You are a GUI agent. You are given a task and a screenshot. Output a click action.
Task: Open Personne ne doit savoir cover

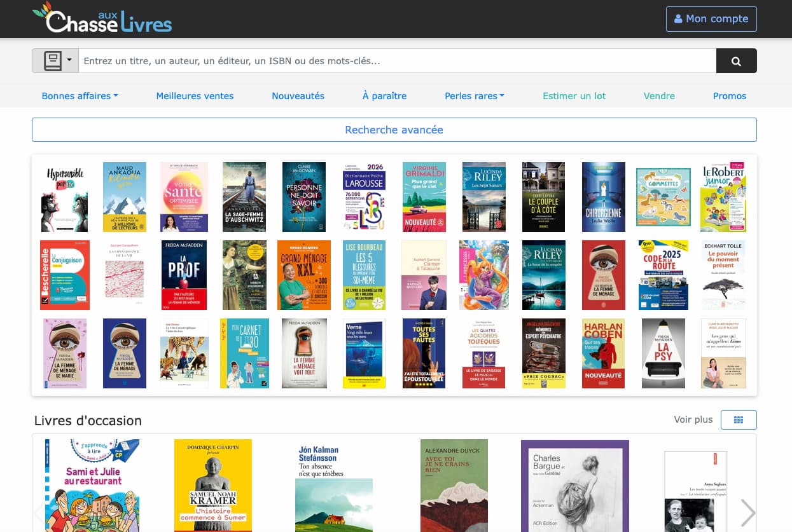tap(304, 197)
